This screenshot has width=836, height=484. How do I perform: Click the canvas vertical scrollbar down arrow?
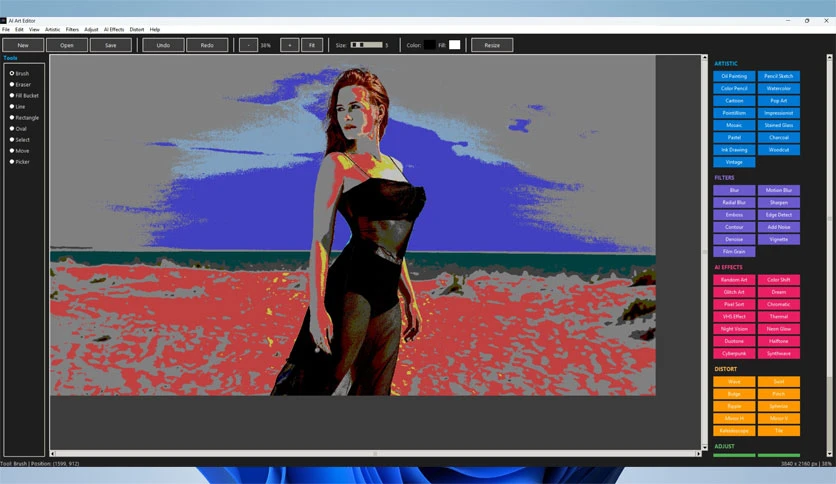click(x=704, y=447)
